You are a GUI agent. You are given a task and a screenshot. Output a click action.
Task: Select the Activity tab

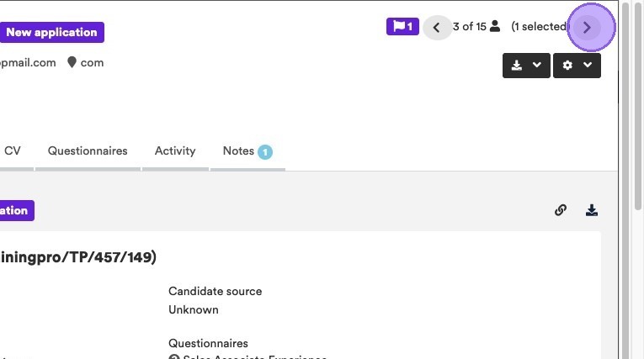175,151
